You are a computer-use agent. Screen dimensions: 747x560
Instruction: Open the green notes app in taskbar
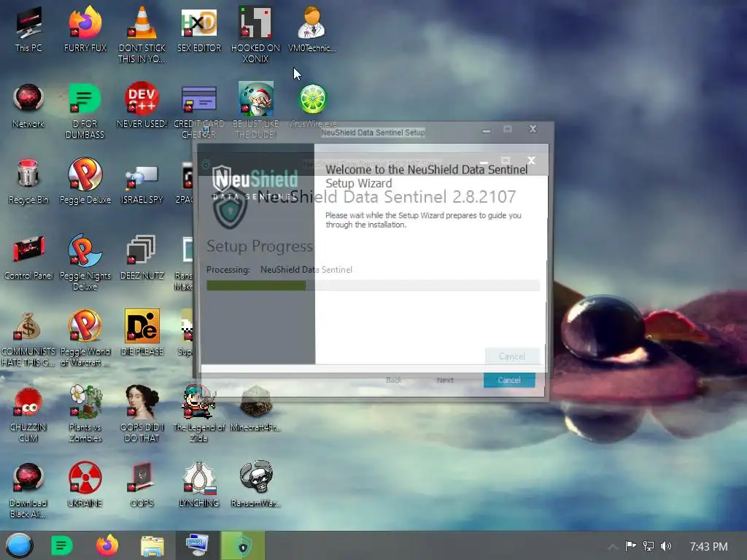61,545
